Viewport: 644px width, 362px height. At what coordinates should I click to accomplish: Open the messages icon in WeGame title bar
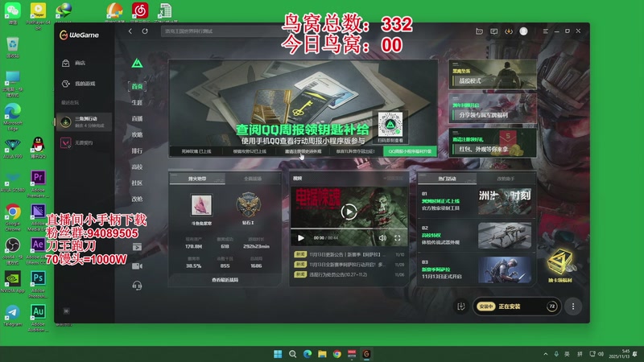(494, 31)
